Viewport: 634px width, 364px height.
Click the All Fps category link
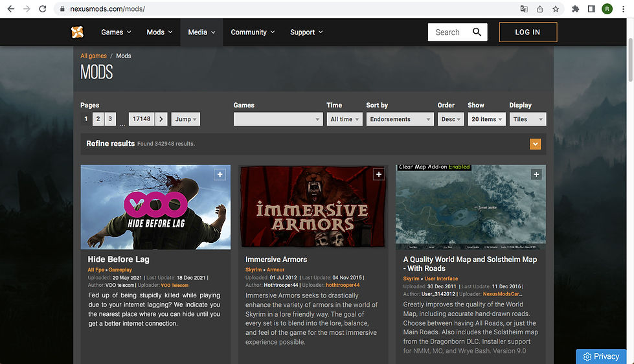tap(96, 270)
